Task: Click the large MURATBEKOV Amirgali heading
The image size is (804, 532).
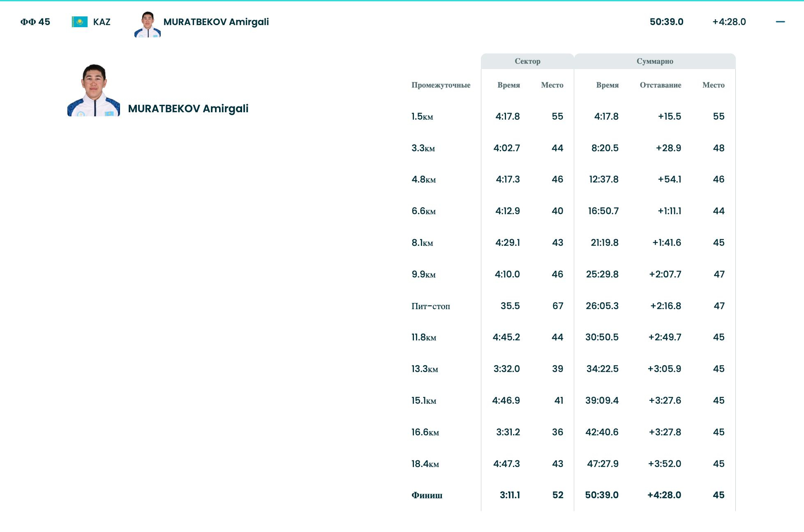Action: point(188,109)
